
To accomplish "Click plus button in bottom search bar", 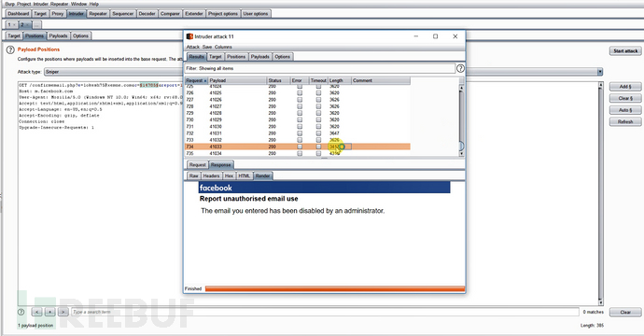I will click(50, 312).
